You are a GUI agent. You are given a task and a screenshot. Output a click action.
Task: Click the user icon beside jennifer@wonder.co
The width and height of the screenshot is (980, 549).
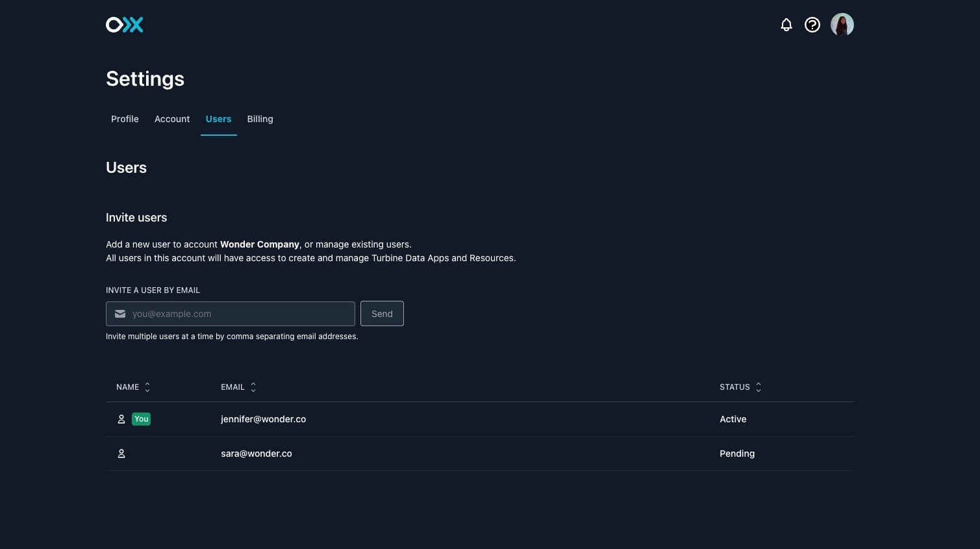pyautogui.click(x=121, y=419)
